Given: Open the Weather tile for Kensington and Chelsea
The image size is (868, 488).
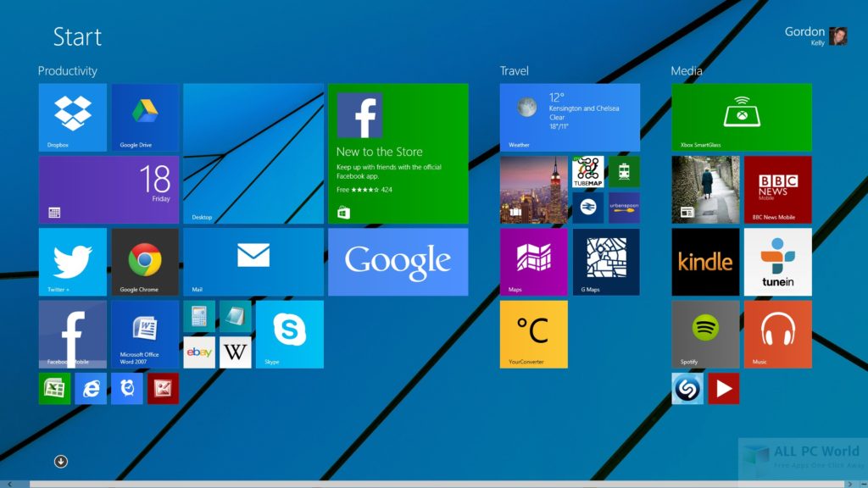Looking at the screenshot, I should click(x=570, y=117).
